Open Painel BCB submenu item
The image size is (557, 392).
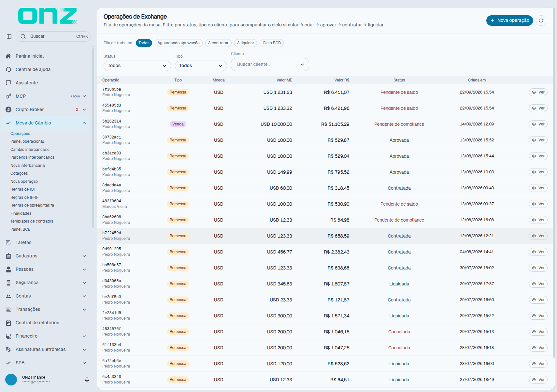point(21,229)
